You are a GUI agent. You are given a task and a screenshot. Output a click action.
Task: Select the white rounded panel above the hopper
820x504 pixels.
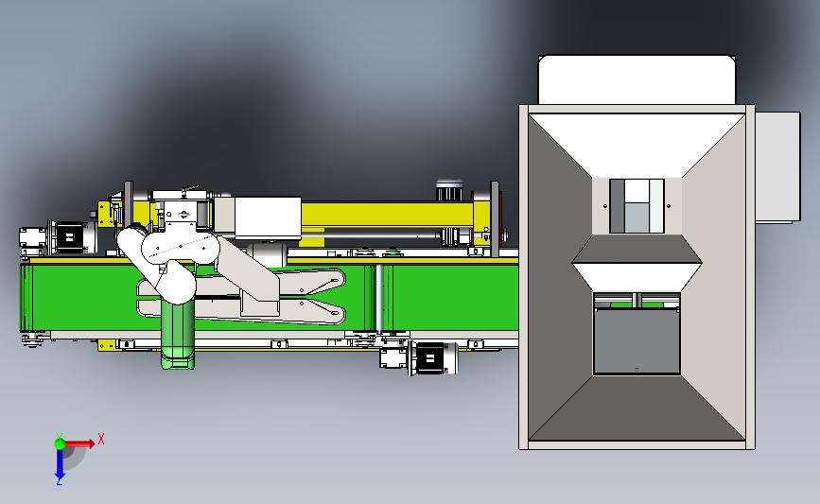tap(637, 80)
